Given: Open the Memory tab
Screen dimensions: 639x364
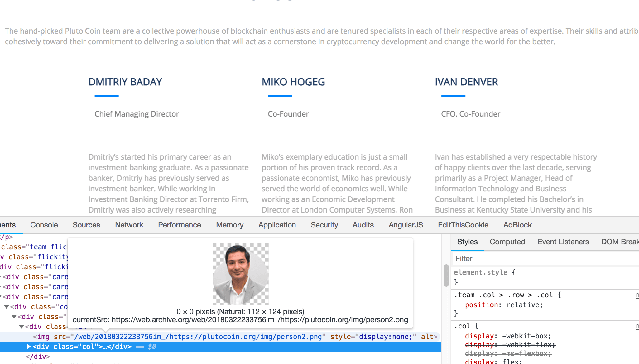Looking at the screenshot, I should tap(230, 225).
